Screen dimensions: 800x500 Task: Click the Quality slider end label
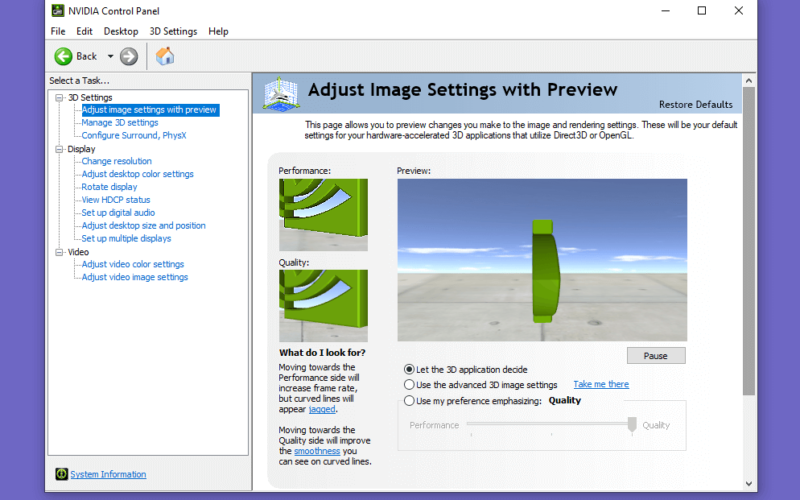[656, 425]
